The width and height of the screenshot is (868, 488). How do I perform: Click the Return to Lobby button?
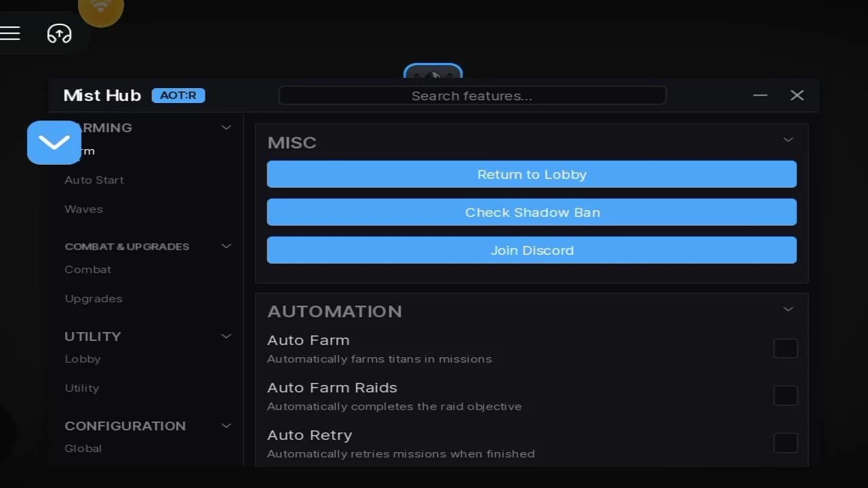[532, 174]
